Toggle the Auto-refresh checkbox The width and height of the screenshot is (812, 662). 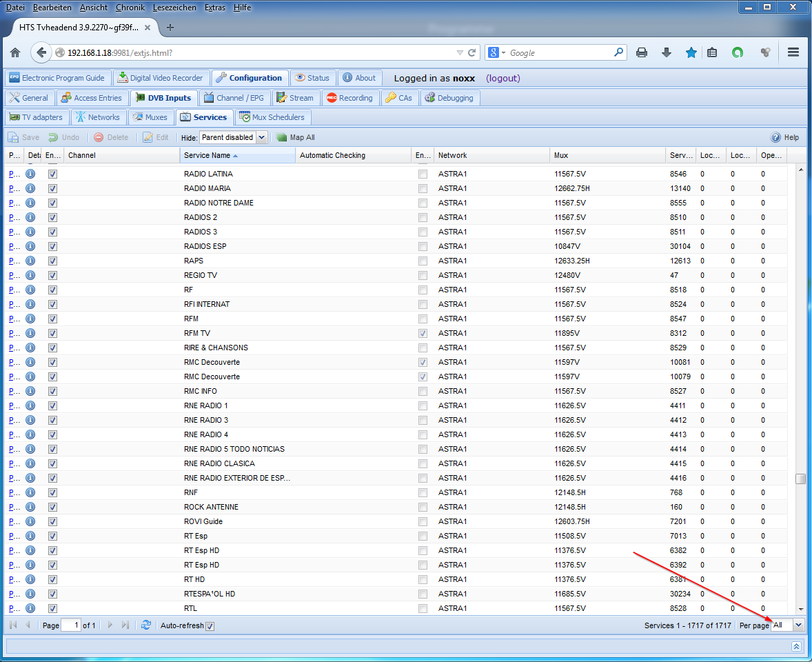tap(210, 625)
